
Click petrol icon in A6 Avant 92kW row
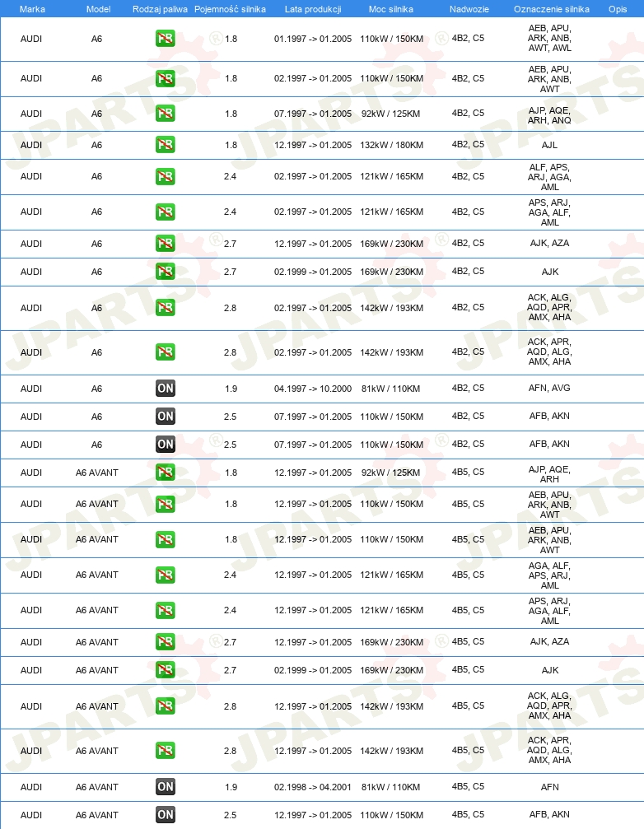click(165, 473)
